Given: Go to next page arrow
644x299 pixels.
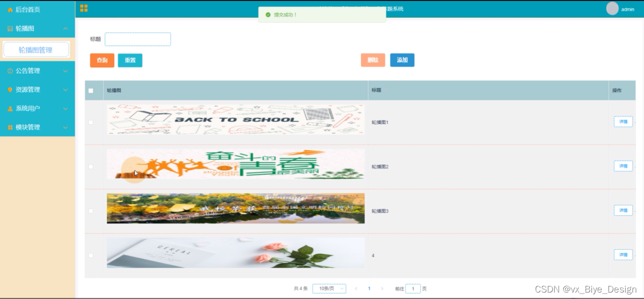Looking at the screenshot, I should tap(382, 289).
